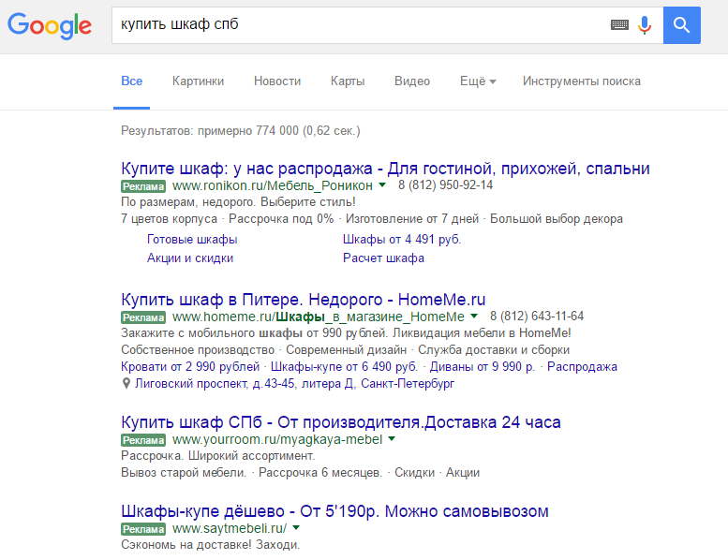Screen dimensions: 728x560
Task: Click www.yourroom.ru/myagkaya-mebel URL text
Action: [277, 439]
